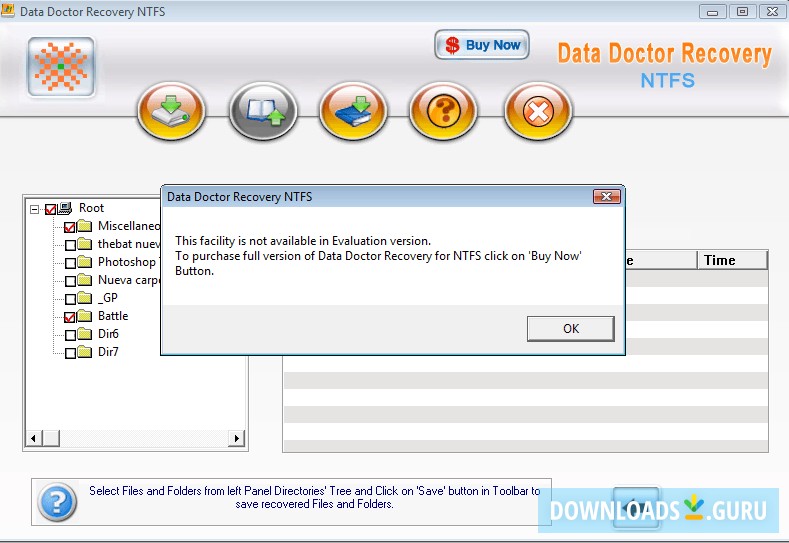Click the Buy Now button
The height and width of the screenshot is (543, 789).
point(482,45)
